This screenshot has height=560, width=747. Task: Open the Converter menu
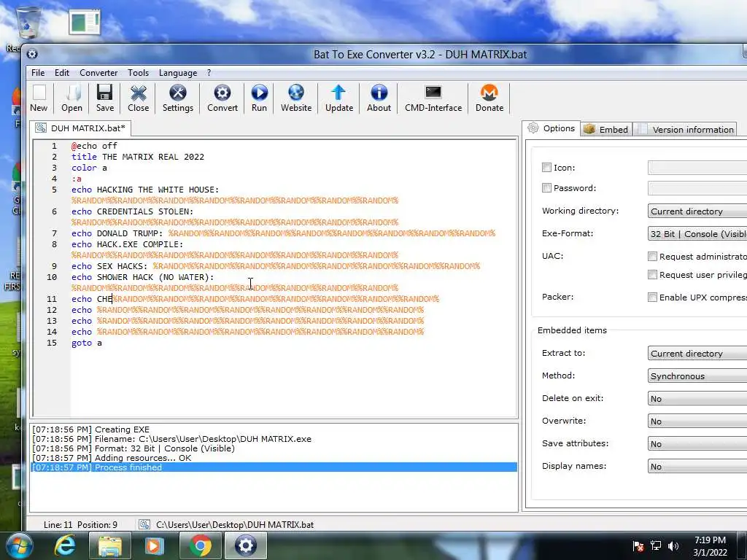[98, 72]
